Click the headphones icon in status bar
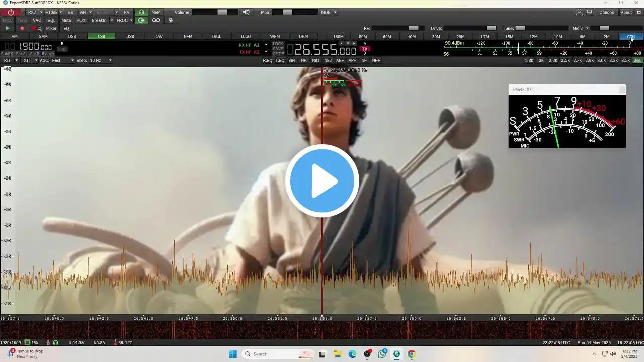 (55, 342)
